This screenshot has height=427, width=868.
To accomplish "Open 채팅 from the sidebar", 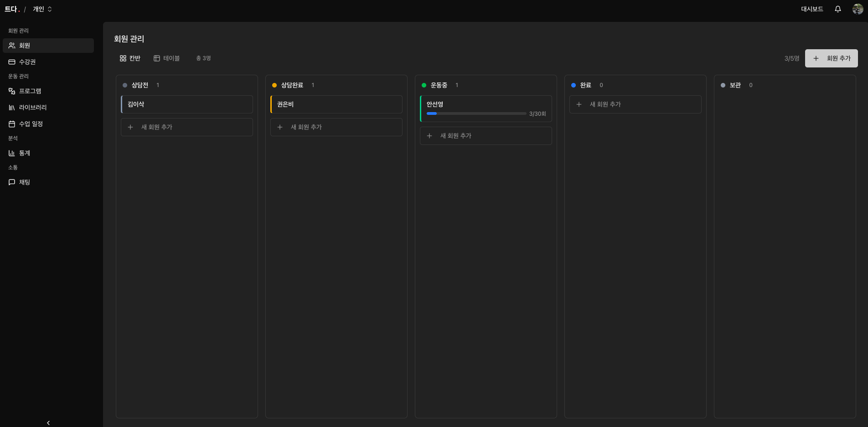I will pyautogui.click(x=25, y=182).
